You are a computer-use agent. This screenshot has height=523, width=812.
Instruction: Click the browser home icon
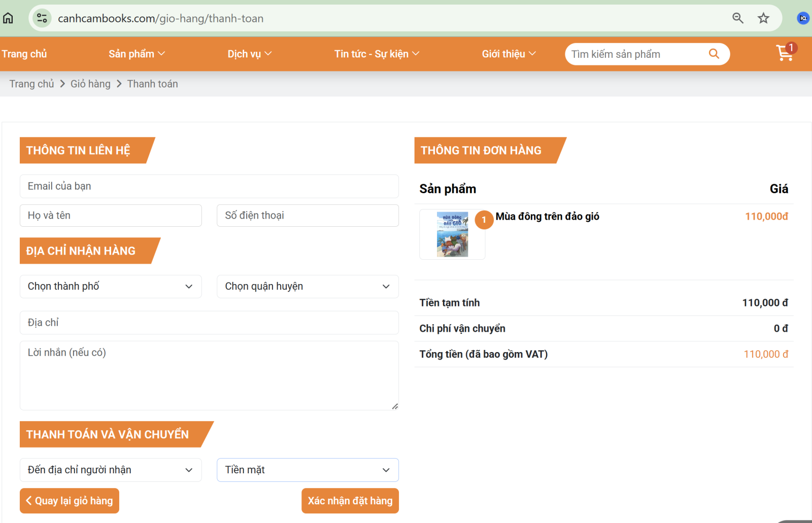coord(8,19)
